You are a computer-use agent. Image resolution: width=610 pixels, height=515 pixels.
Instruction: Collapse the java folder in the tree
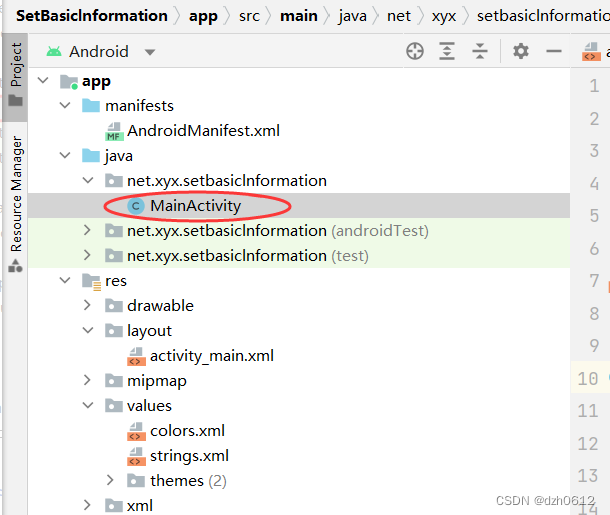[65, 156]
